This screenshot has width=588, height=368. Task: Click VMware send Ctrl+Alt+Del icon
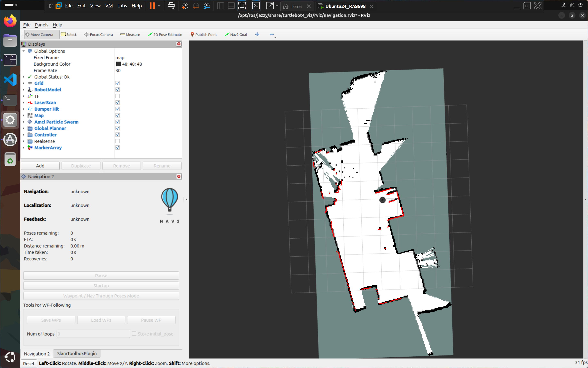click(171, 6)
